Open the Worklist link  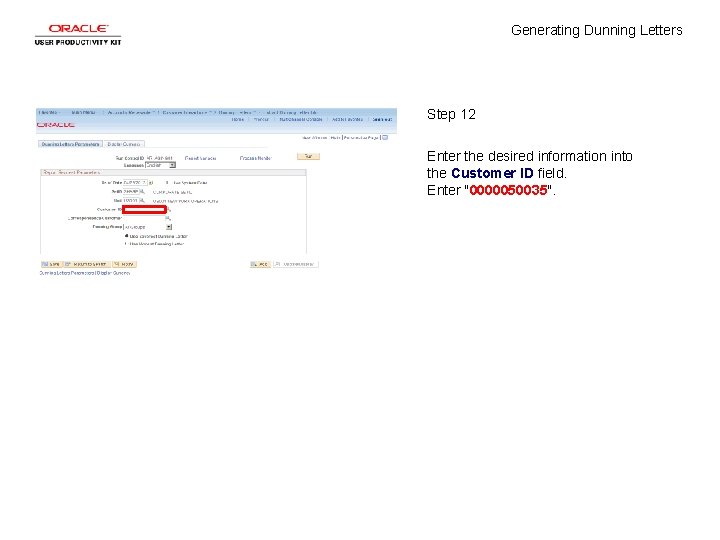(261, 119)
